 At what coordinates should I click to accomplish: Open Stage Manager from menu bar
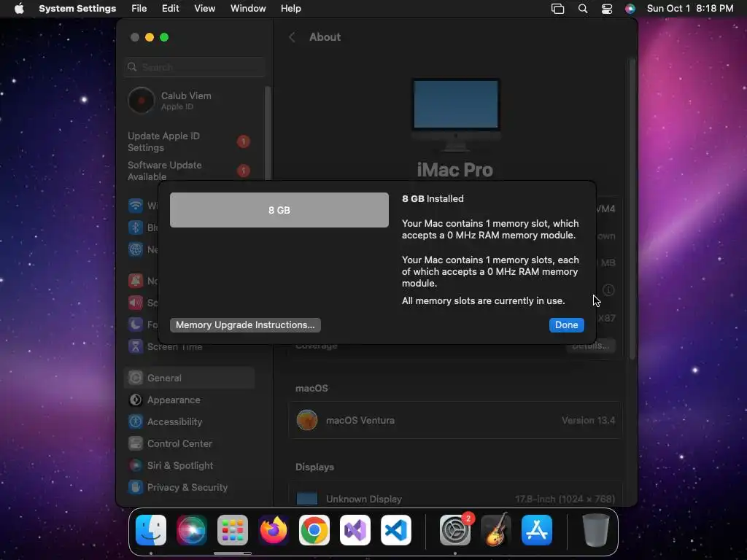pos(557,9)
